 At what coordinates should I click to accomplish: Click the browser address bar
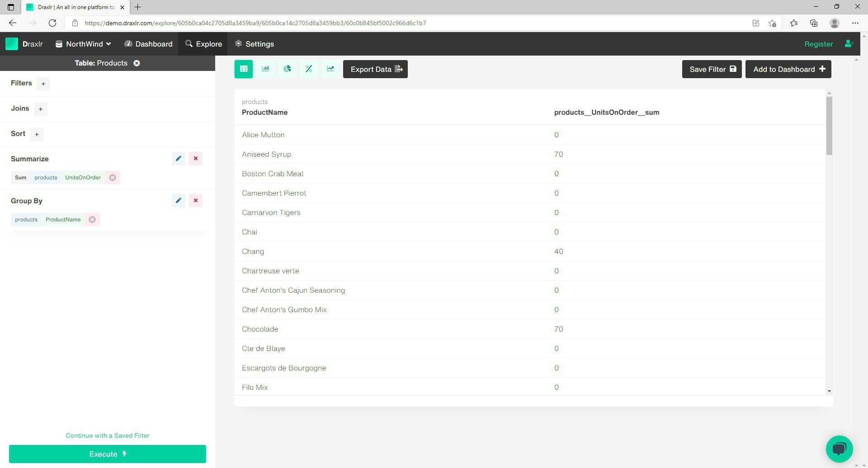(x=407, y=23)
